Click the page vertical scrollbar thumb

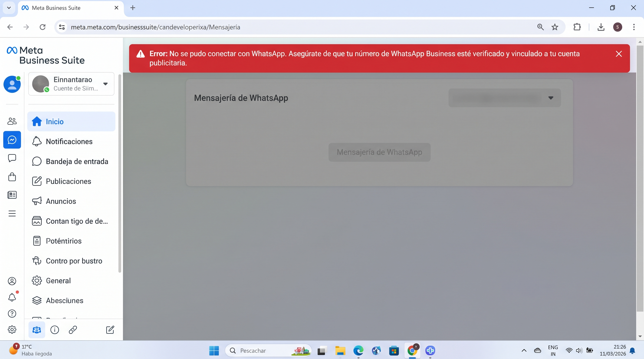tap(640, 178)
